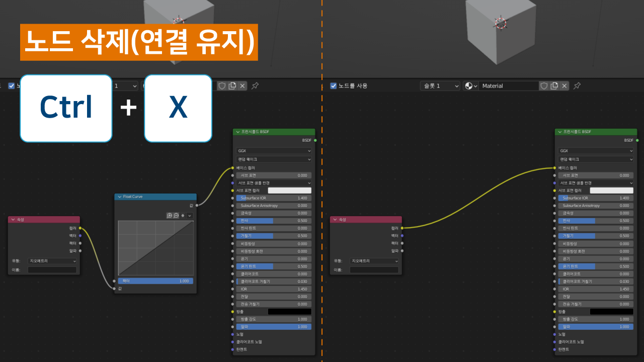This screenshot has height=362, width=644.
Task: Click the 이름 text field in left 속성 node
Action: point(52,270)
